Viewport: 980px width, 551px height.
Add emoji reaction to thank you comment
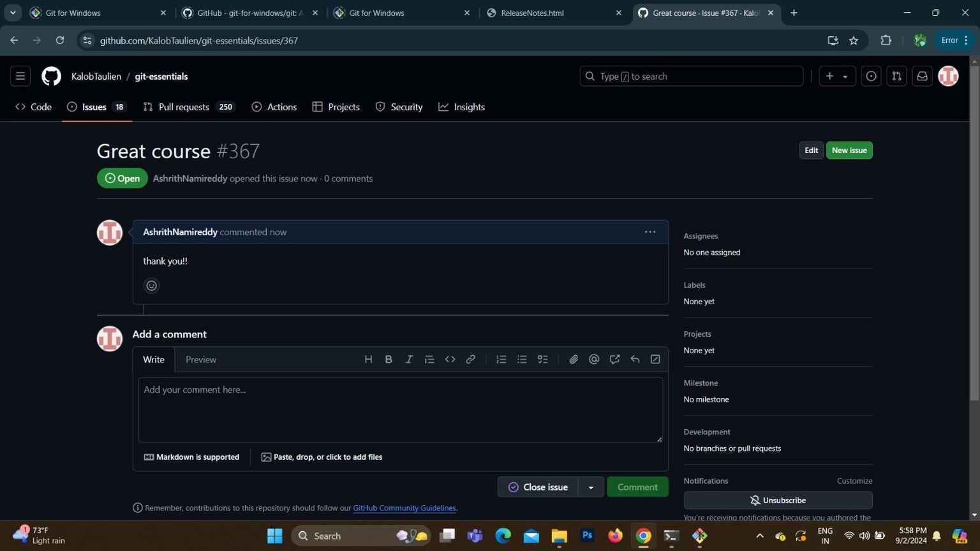click(151, 286)
